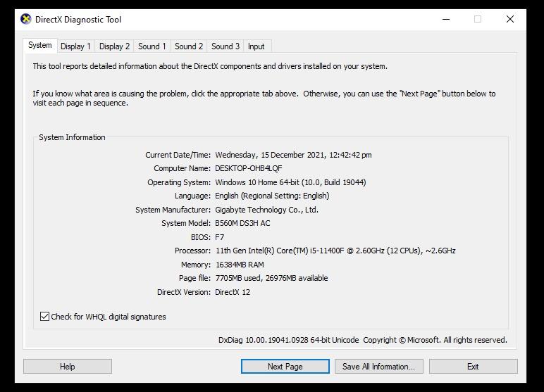Screen dimensions: 544x392
Task: Click the 'DirectX Diagnostic Tool' window title
Action: point(78,20)
